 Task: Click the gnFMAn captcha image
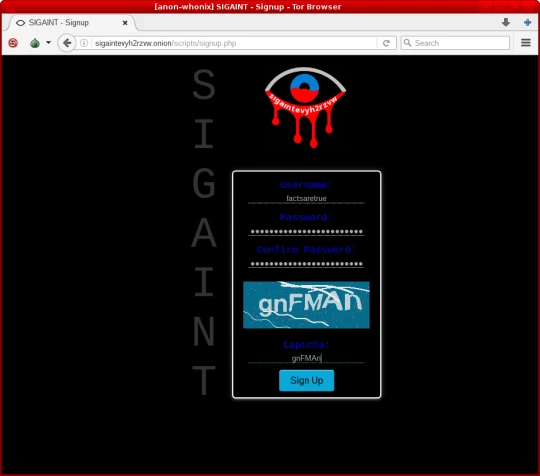point(307,305)
